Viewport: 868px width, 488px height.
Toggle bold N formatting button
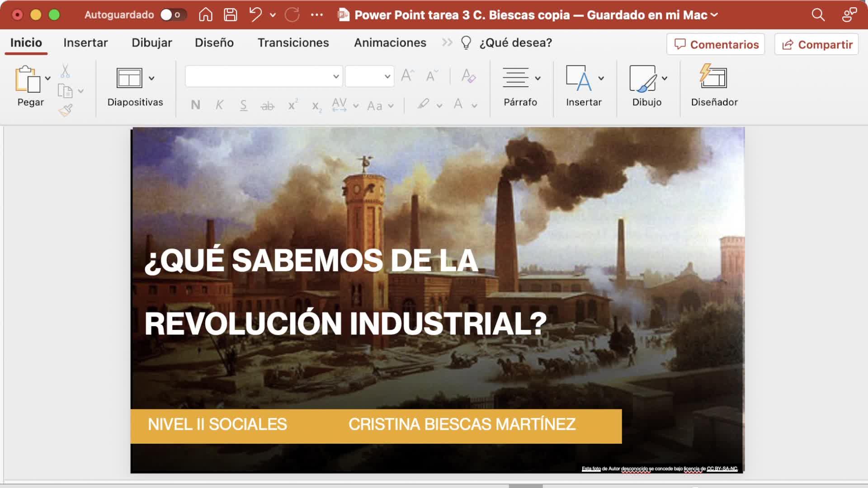pyautogui.click(x=195, y=105)
